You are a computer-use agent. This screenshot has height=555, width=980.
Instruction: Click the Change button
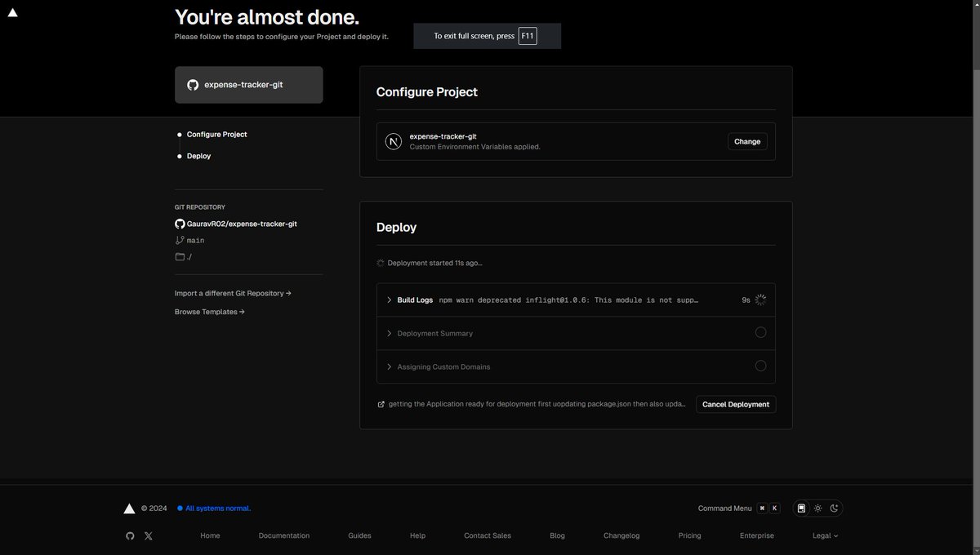click(x=747, y=142)
